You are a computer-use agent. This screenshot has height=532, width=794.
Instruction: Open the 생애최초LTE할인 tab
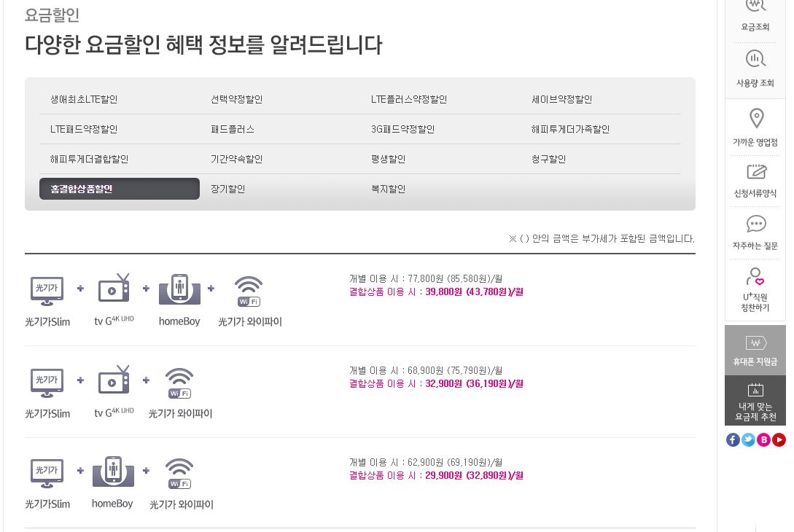tap(84, 99)
